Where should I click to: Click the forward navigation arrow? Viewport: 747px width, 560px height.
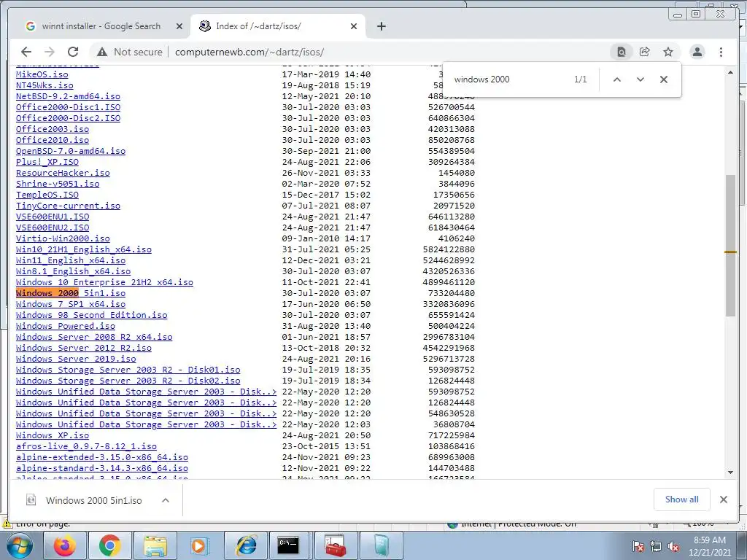49,52
